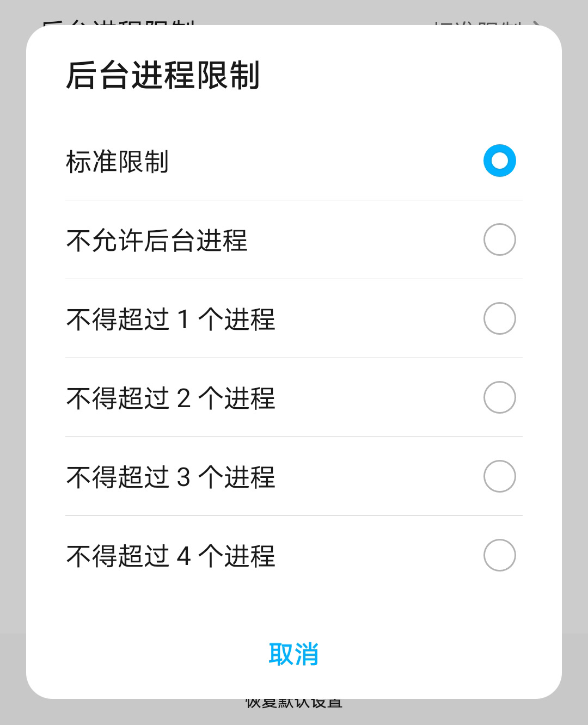Screen dimensions: 588x725
Task: Tap the 取消 button
Action: [x=293, y=654]
